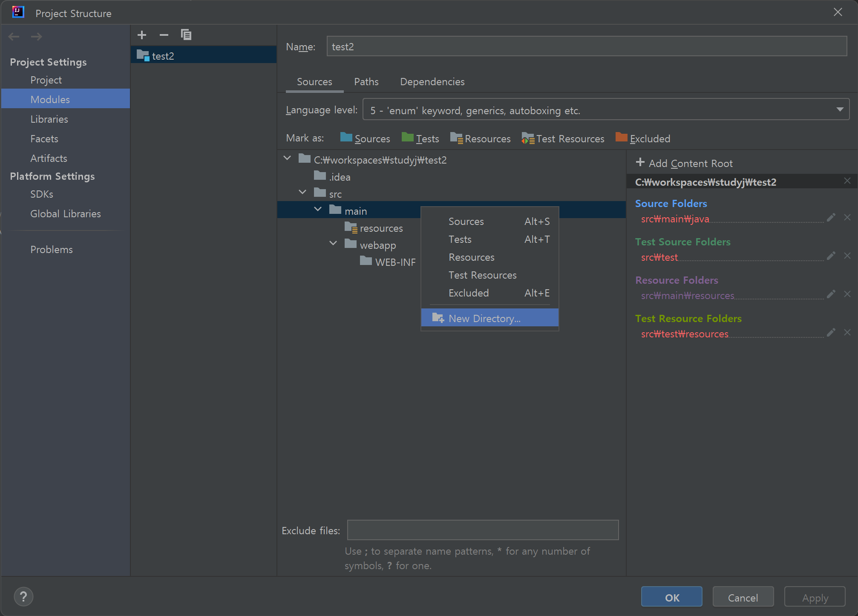The width and height of the screenshot is (858, 616).
Task: Remove content root C:\workspaces\studyj\test2
Action: coord(847,181)
